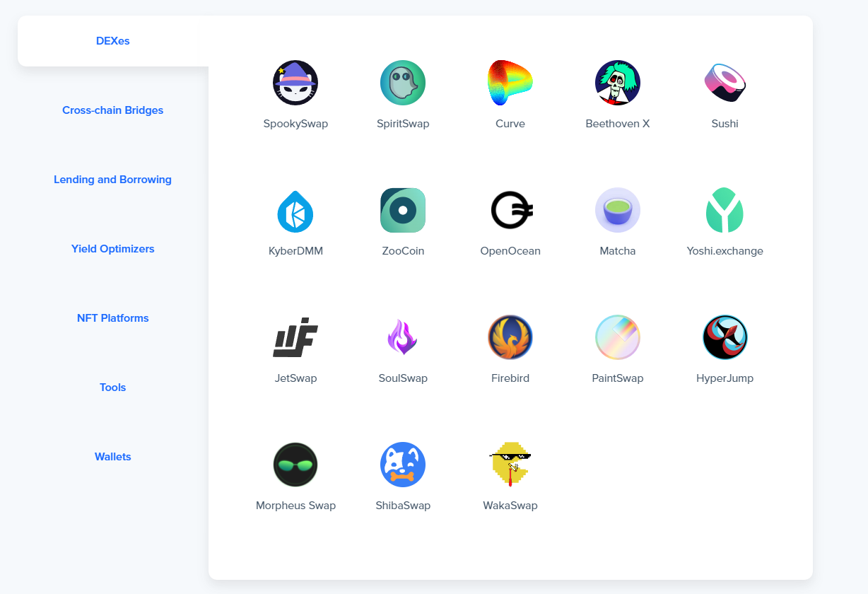Viewport: 868px width, 594px height.
Task: Switch to the DEXes tab
Action: pyautogui.click(x=113, y=41)
